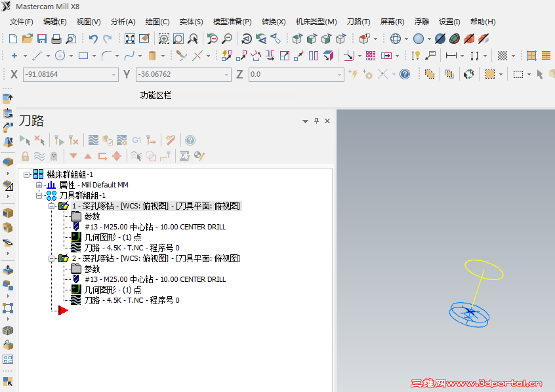Click the red insert arrow in tree
This screenshot has width=555, height=392.
tap(62, 311)
